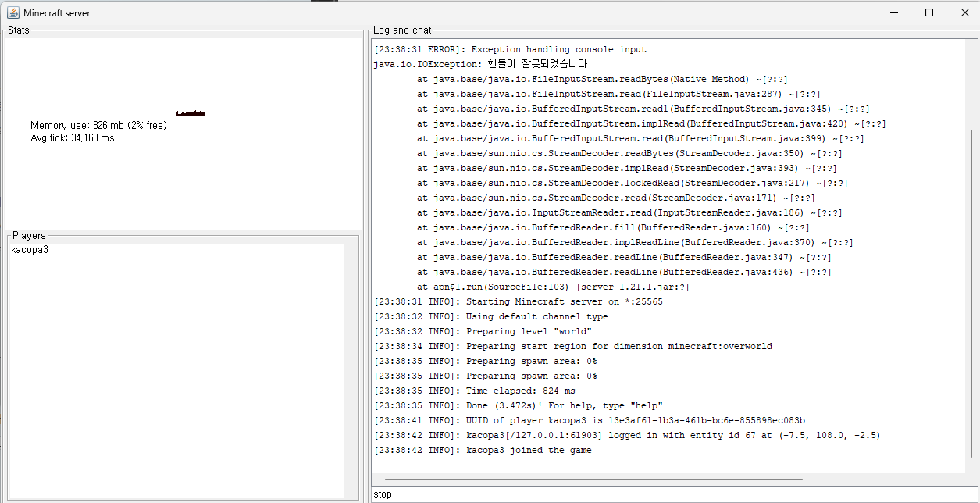Click the Java icon in title bar
The image size is (980, 503).
tap(12, 12)
